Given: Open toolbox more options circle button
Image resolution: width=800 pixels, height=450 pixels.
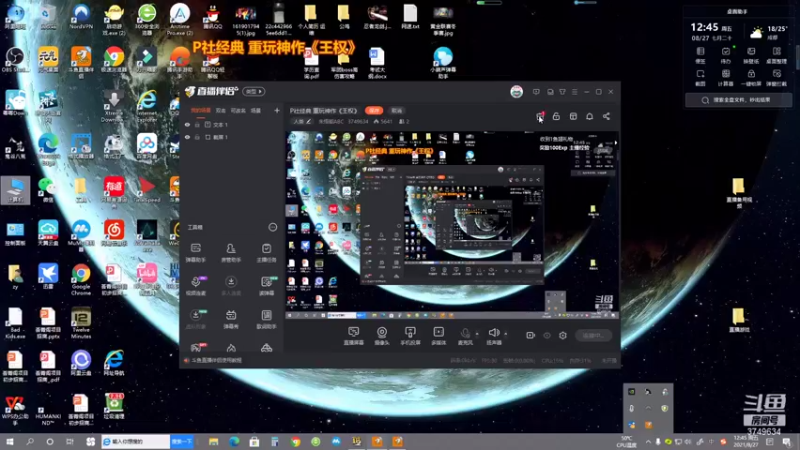Looking at the screenshot, I should (273, 227).
